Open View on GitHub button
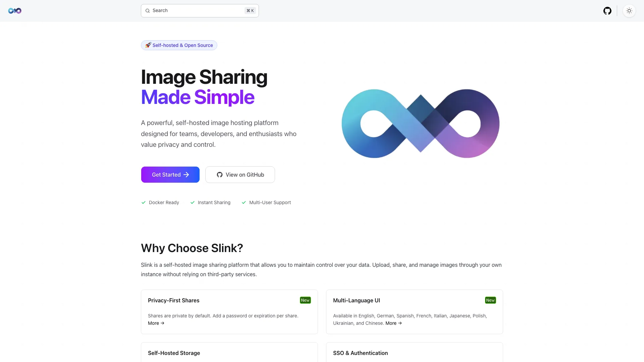Viewport: 644px width, 362px height. [x=240, y=175]
